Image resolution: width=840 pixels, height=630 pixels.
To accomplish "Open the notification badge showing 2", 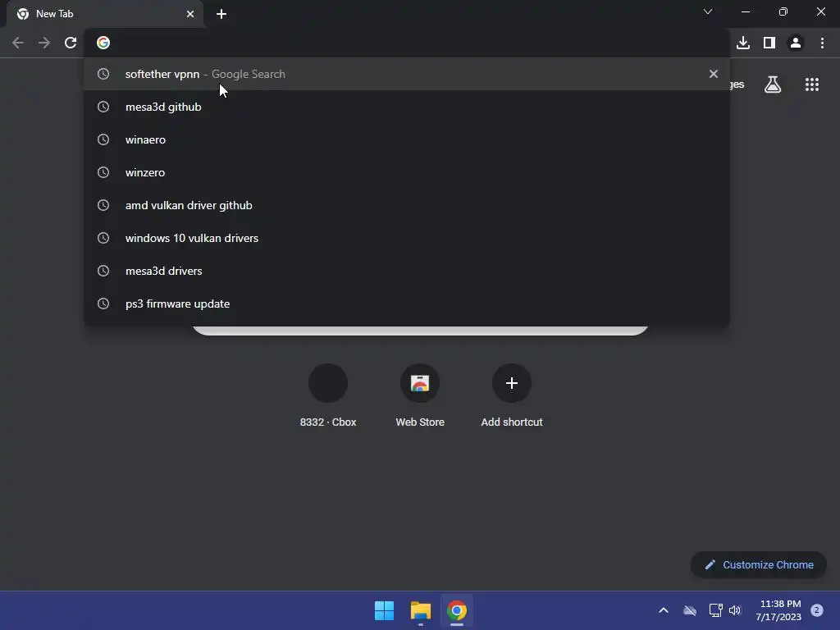I will 817,610.
